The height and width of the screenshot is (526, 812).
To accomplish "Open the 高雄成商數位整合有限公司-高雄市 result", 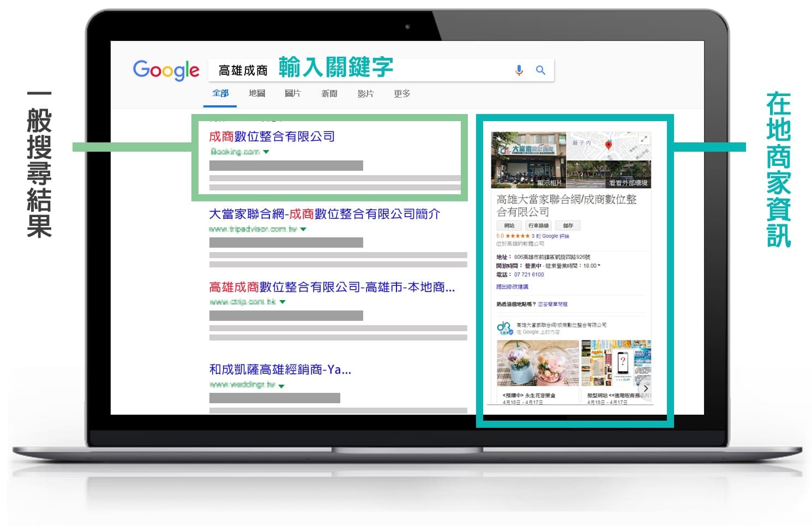I will pos(332,287).
